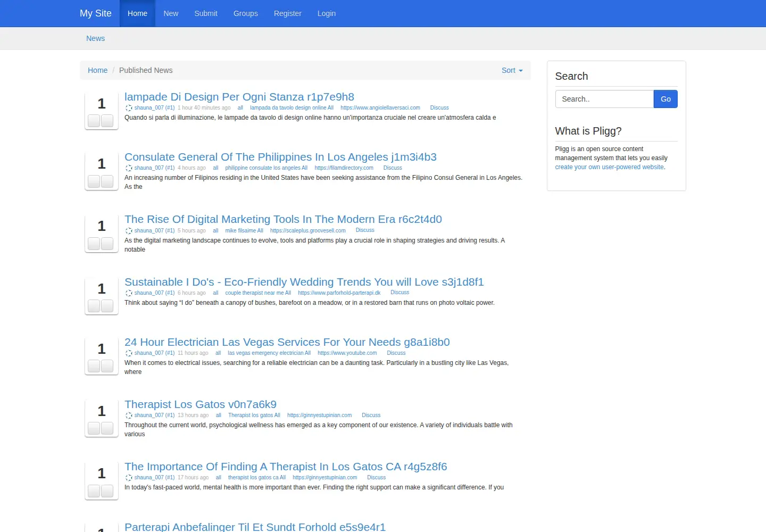Image resolution: width=766 pixels, height=532 pixels.
Task: Downvote 24 Hour Electrician story using right vote button
Action: point(107,366)
